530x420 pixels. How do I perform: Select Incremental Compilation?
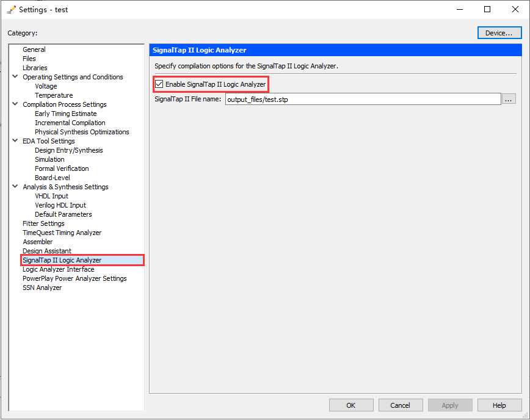coord(70,123)
